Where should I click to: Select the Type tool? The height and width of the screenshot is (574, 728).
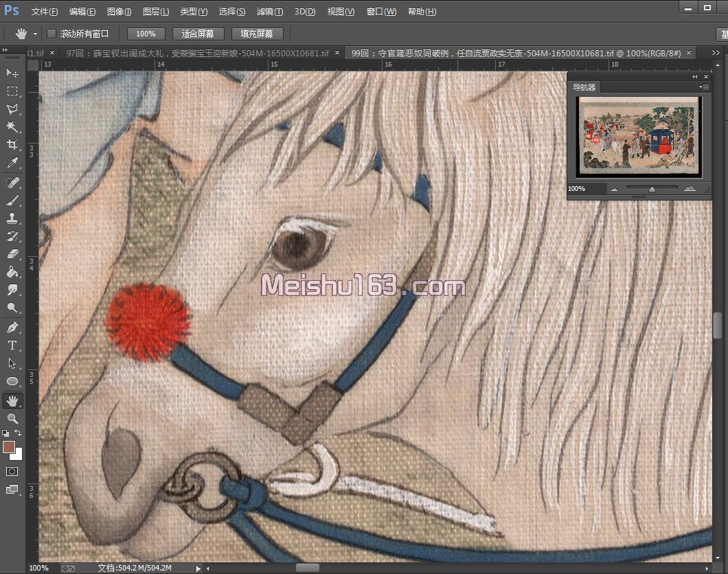(x=12, y=345)
